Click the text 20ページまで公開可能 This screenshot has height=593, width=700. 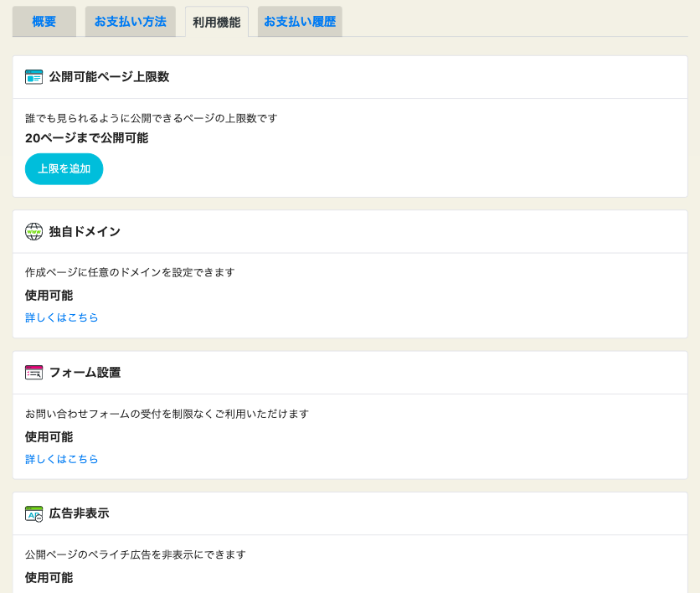(86, 138)
